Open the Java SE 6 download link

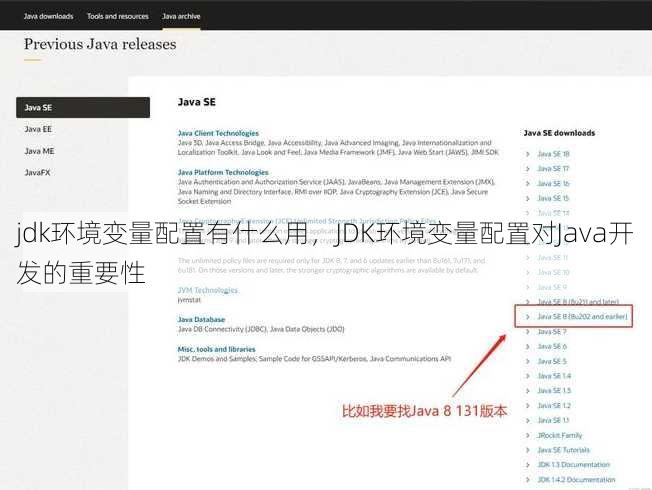coord(552,346)
